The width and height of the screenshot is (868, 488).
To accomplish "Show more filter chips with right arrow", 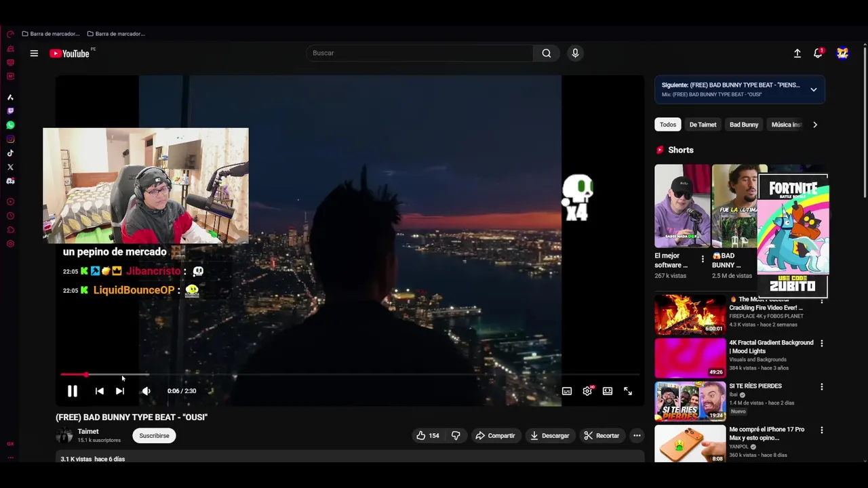I will click(815, 125).
